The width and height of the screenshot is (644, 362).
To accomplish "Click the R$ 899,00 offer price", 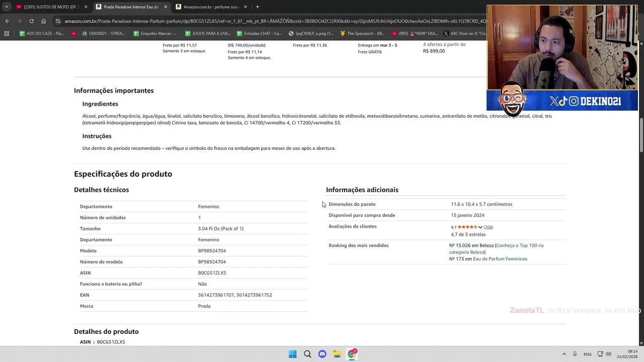I will tap(434, 51).
